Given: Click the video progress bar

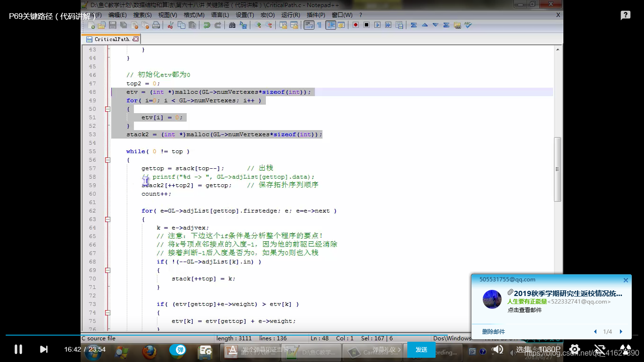Looking at the screenshot, I should [x=322, y=335].
